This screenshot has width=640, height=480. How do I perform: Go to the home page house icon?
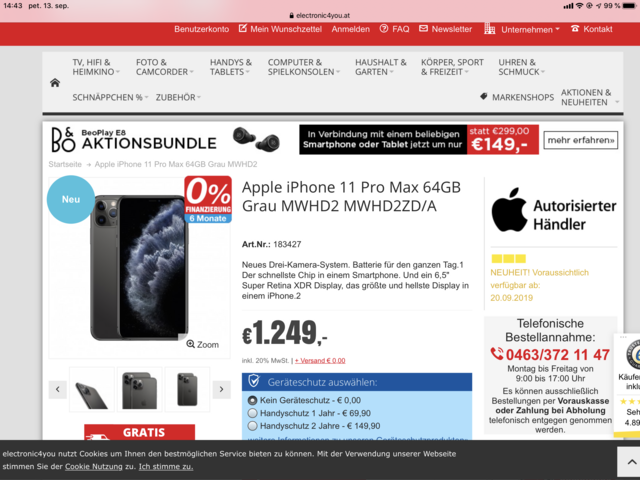[x=55, y=83]
